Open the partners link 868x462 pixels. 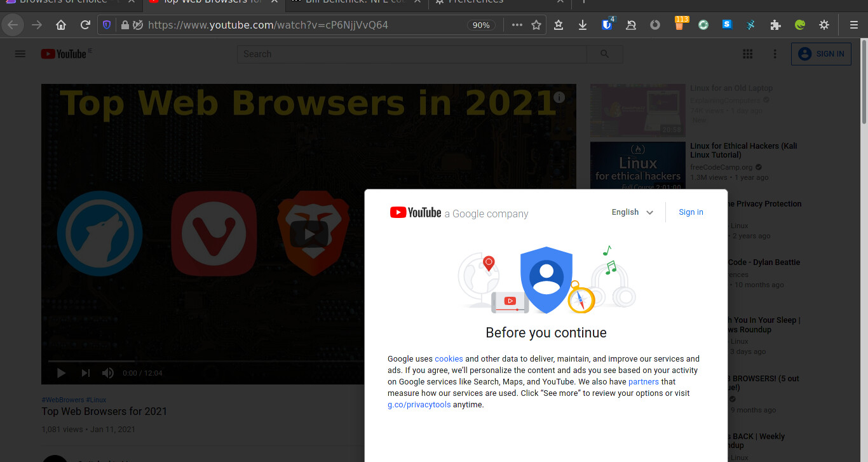click(x=644, y=382)
